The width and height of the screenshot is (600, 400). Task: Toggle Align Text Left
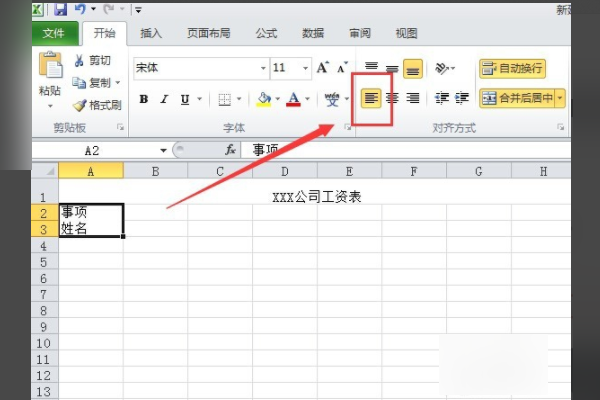[x=371, y=98]
